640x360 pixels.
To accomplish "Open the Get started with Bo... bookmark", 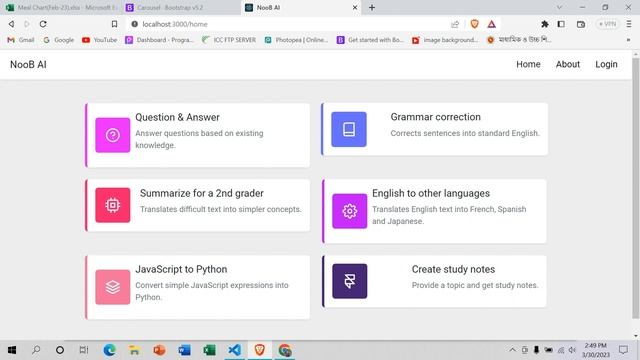I will click(x=370, y=40).
